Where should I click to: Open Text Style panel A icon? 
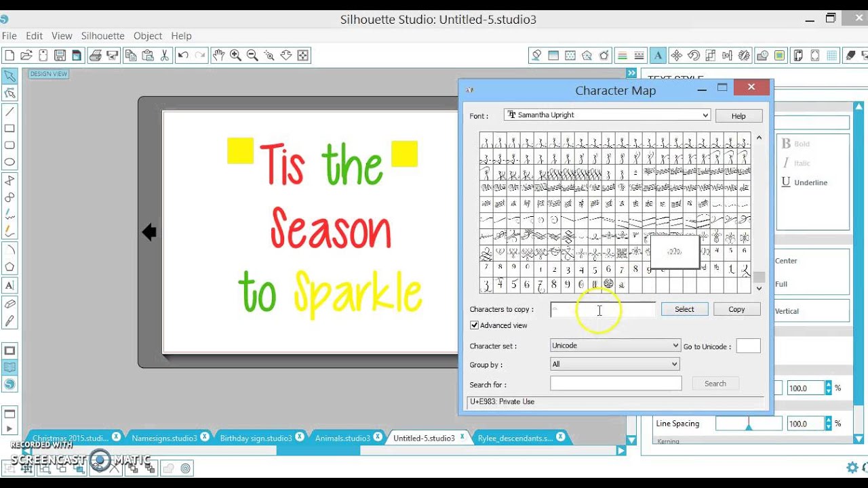click(657, 56)
